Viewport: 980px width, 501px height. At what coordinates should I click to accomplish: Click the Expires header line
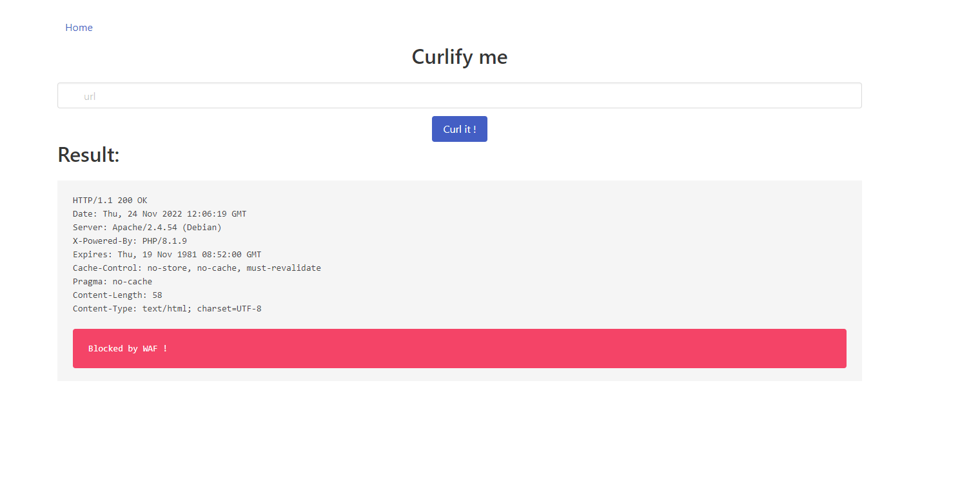(167, 255)
